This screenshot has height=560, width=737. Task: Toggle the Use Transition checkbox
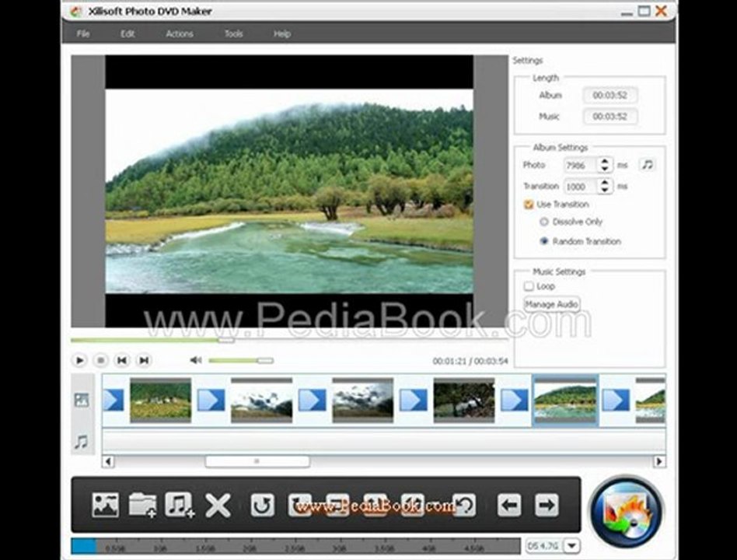pos(529,204)
